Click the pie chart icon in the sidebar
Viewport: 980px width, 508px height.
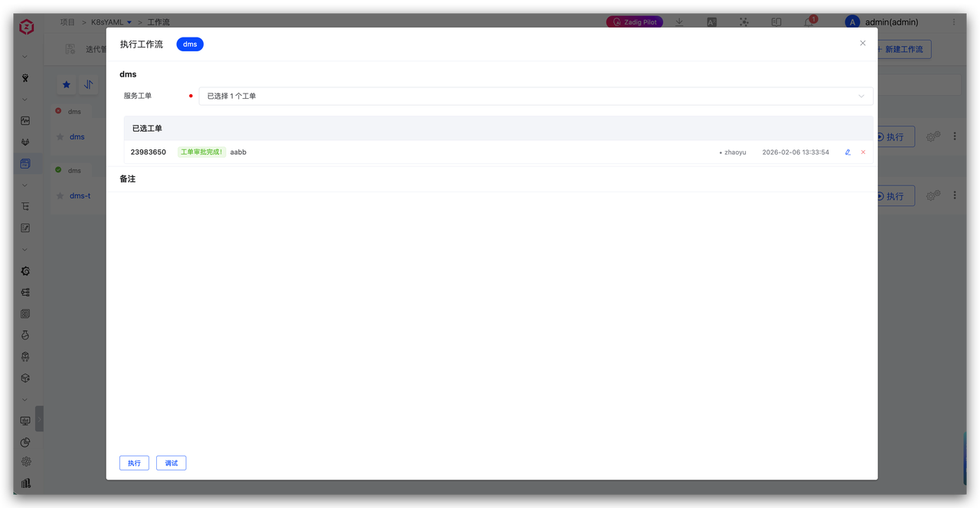(25, 442)
